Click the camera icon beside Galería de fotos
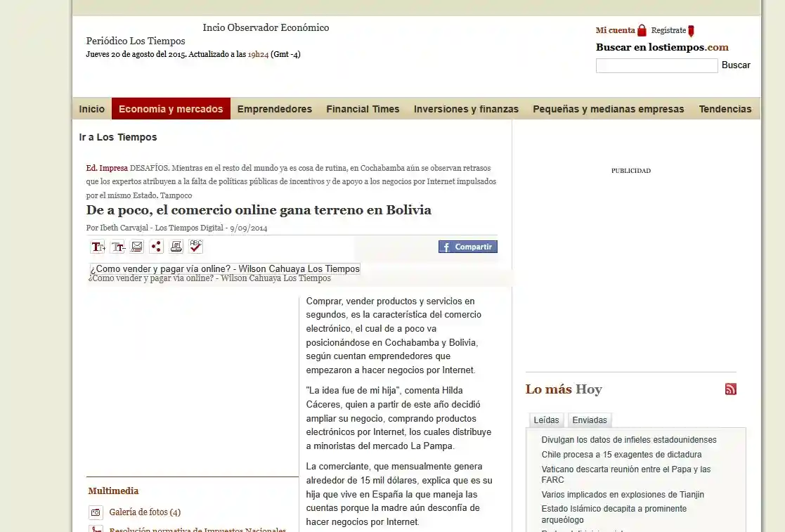This screenshot has width=785, height=532. (96, 512)
